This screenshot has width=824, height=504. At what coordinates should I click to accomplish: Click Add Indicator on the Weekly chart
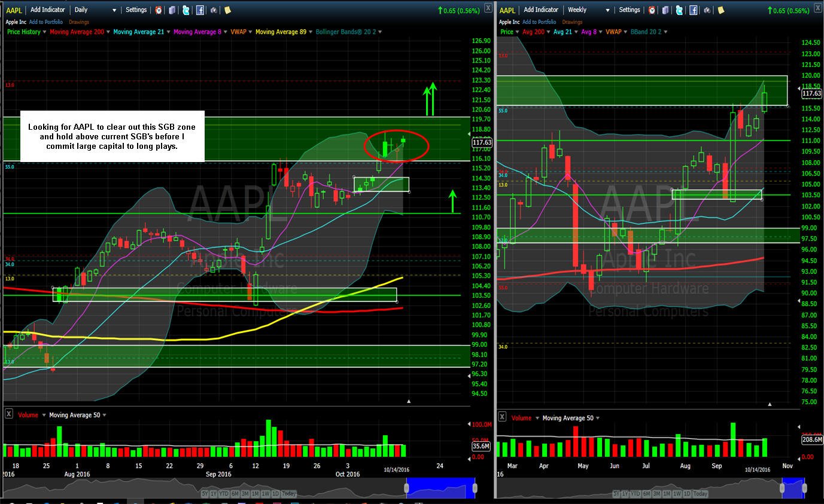click(541, 10)
